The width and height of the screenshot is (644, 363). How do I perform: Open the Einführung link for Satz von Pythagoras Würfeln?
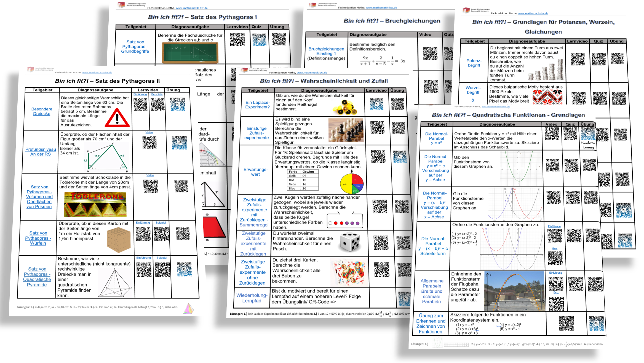point(143,222)
